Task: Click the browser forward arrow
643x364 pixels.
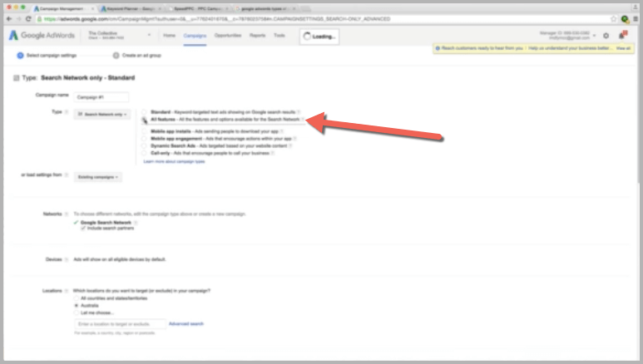Action: (18, 19)
